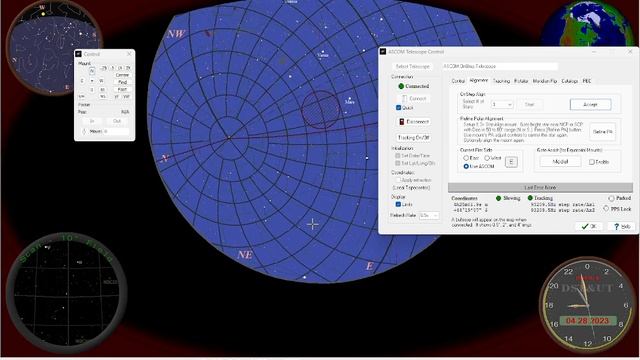Click the E slew button in Control window
Image resolution: width=640 pixels, height=360 pixels.
[x=82, y=80]
